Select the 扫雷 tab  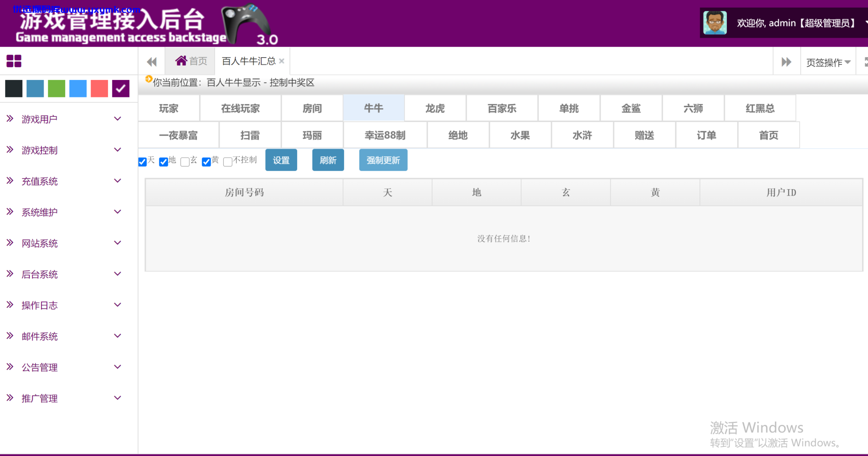tap(250, 135)
